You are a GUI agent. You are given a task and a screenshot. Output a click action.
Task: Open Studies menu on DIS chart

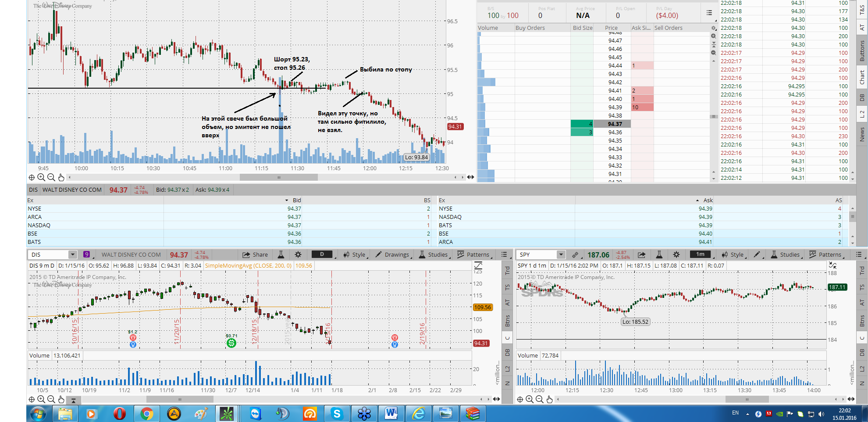434,254
